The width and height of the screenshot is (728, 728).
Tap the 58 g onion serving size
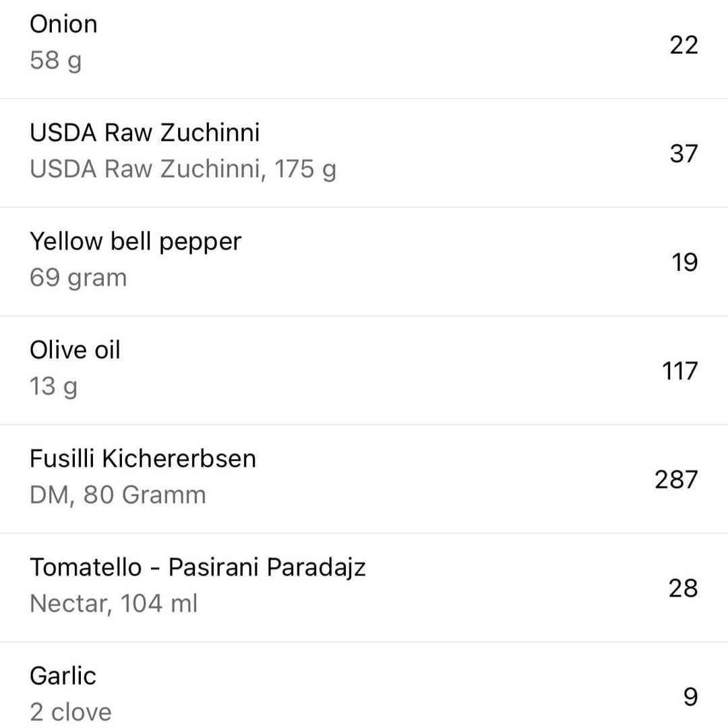pos(55,61)
